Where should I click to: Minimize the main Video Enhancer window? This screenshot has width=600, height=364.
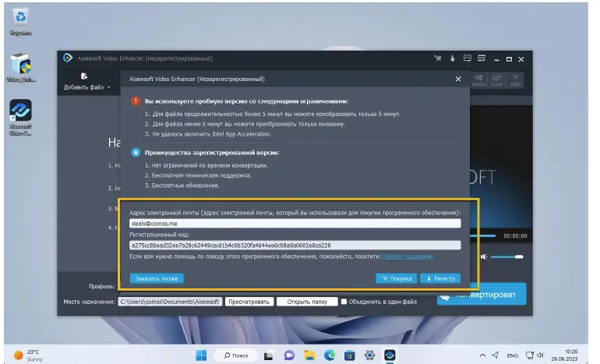tap(496, 59)
